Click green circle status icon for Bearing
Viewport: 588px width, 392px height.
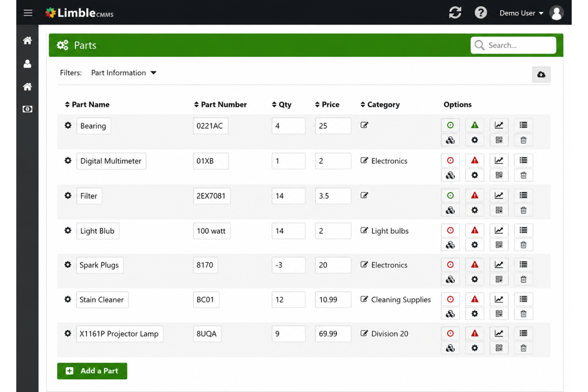(450, 125)
